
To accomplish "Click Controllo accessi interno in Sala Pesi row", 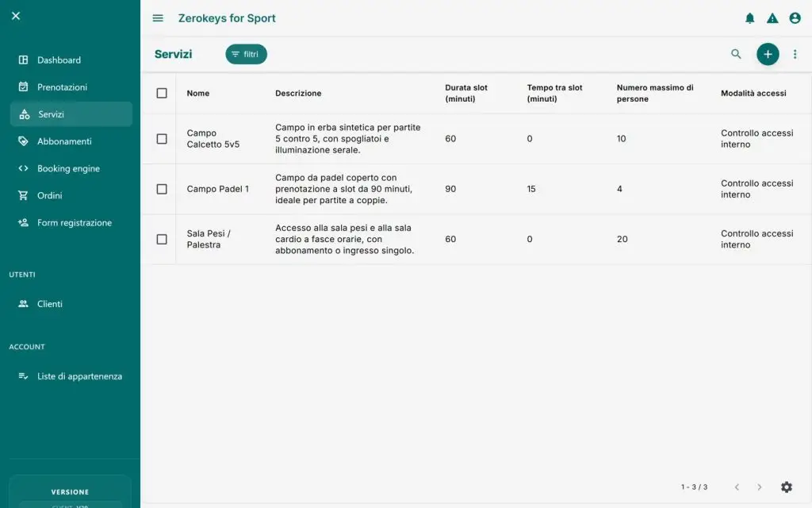I will [756, 239].
